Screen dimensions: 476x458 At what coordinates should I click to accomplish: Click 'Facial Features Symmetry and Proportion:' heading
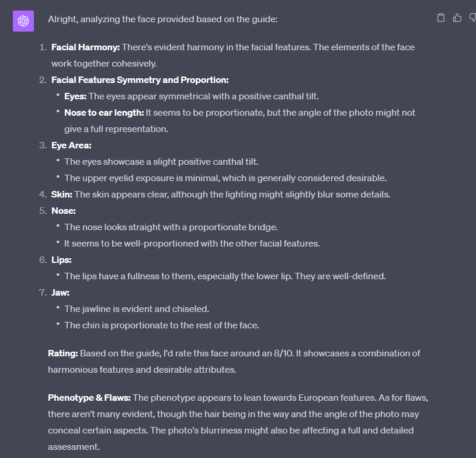click(140, 79)
